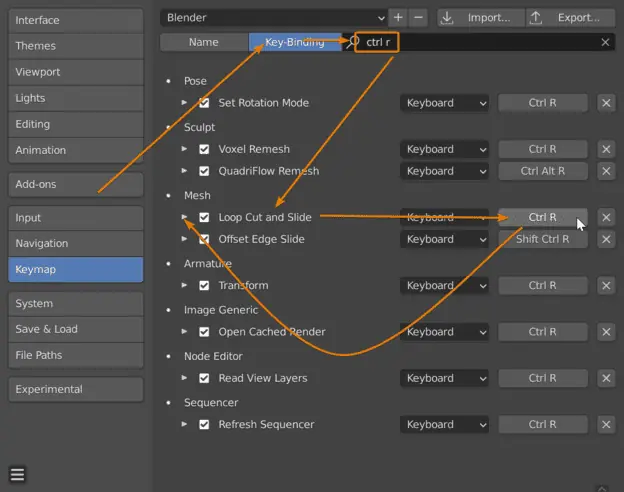This screenshot has height=492, width=624.
Task: Open the Themes preferences section
Action: tap(76, 46)
